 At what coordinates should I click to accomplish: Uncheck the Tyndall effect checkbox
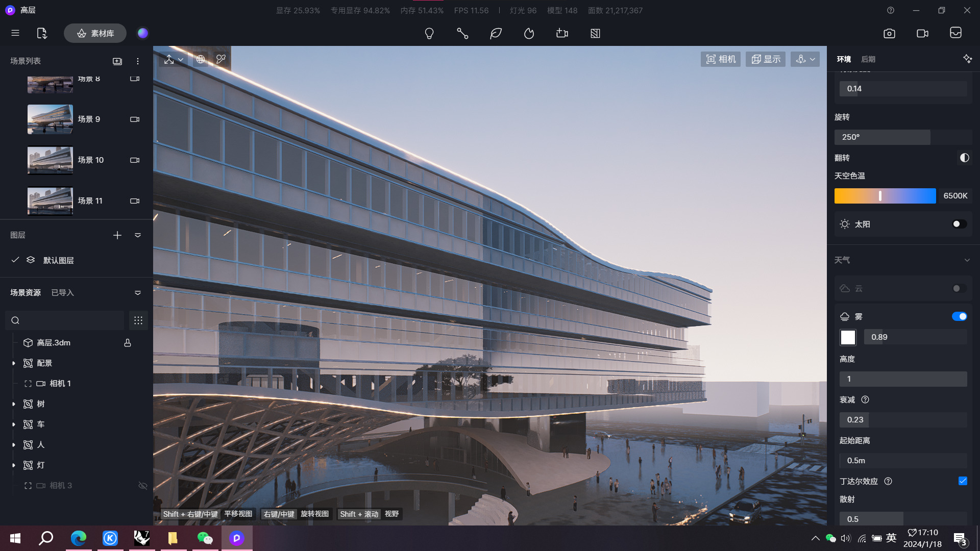click(963, 481)
